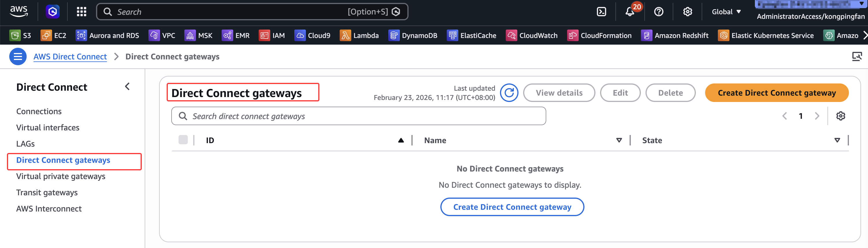The image size is (868, 248).
Task: Go to Transit gateways in the sidebar
Action: pos(47,192)
